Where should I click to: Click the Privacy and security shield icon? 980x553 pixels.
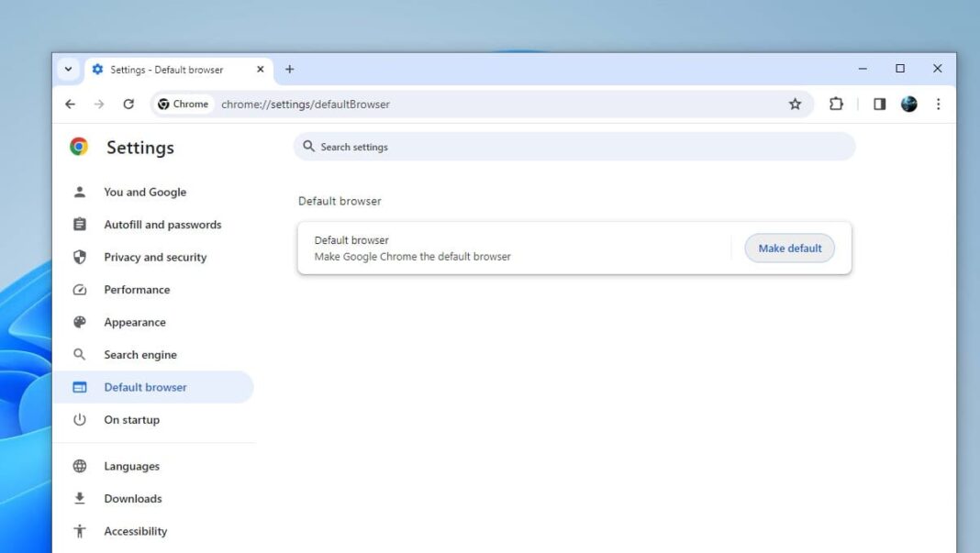tap(80, 257)
